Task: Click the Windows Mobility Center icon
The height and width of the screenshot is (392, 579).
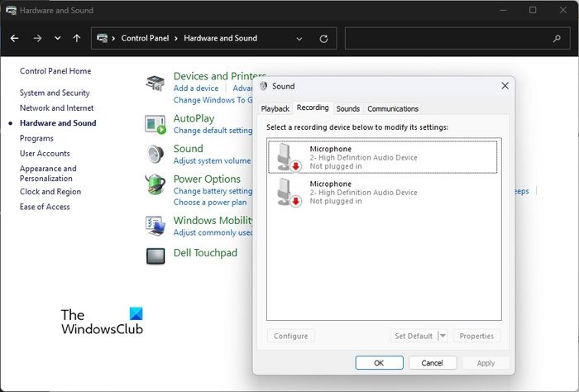Action: coord(156,226)
